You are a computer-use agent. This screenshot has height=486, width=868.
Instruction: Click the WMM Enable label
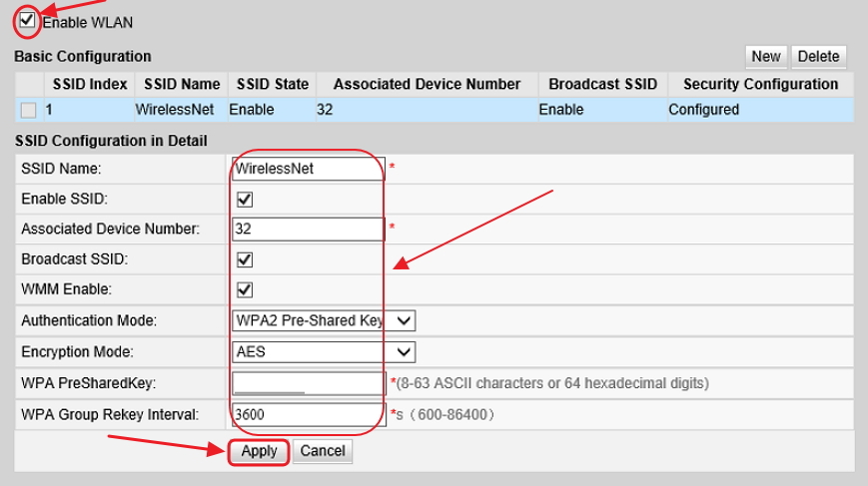pyautogui.click(x=67, y=289)
